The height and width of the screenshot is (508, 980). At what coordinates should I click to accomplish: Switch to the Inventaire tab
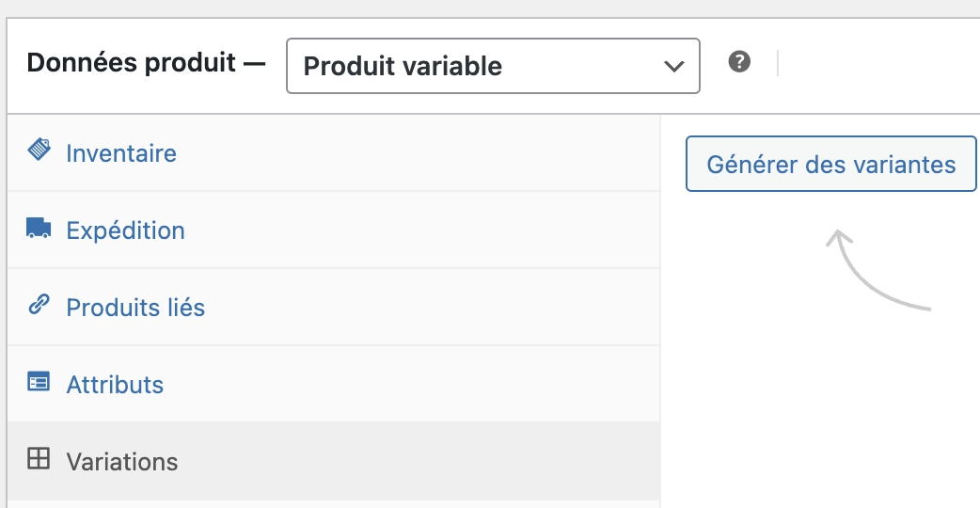click(121, 153)
